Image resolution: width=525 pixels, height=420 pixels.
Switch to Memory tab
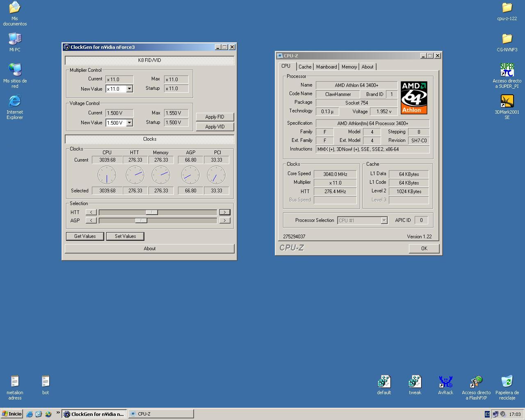click(349, 66)
